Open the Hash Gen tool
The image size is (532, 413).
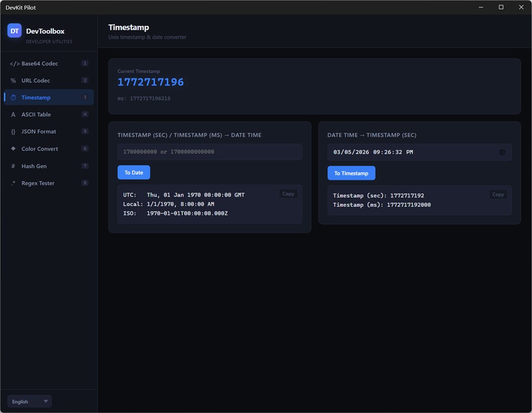[49, 166]
